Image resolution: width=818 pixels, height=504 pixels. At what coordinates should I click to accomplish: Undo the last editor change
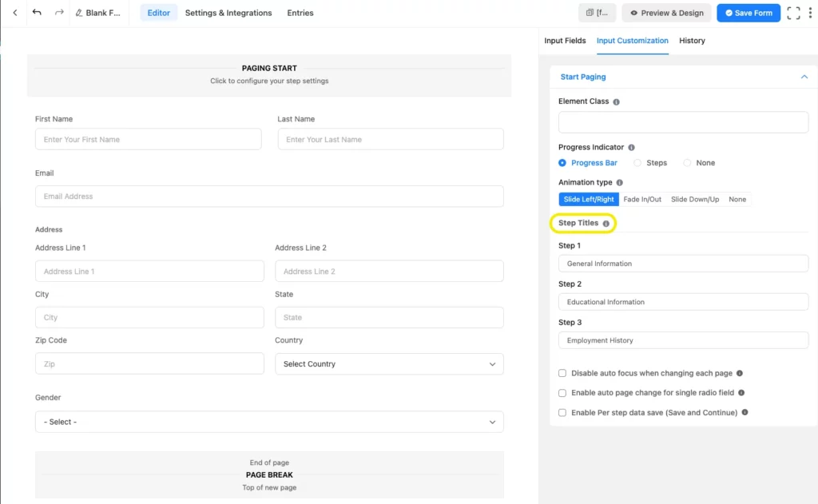pyautogui.click(x=37, y=13)
